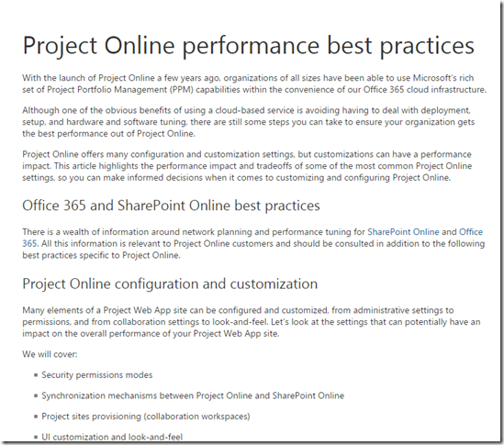Click the Project Online configuration and customization heading
Viewport: 504px width, 445px height.
pos(170,284)
